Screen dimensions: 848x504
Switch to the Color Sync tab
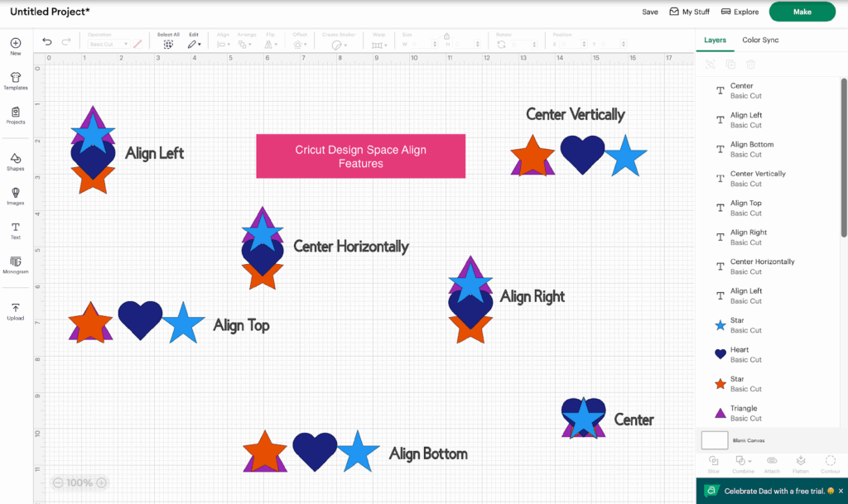point(760,40)
